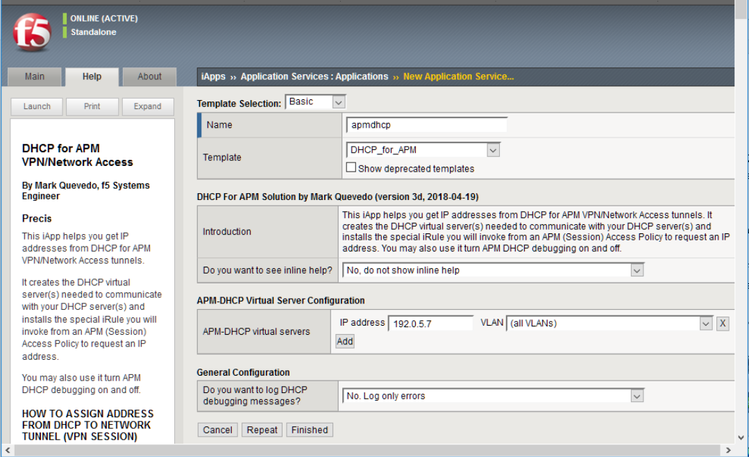
Task: Switch to the About tab
Action: (x=149, y=77)
